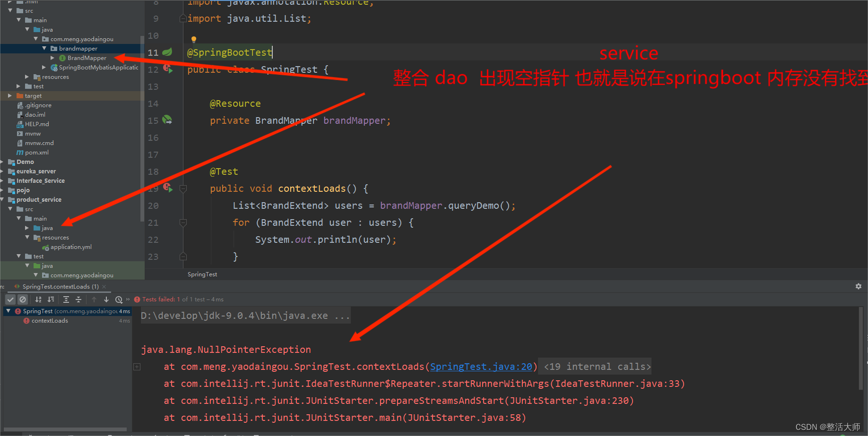Image resolution: width=868 pixels, height=436 pixels.
Task: Click the queryDemo method call in line 20
Action: pos(473,205)
